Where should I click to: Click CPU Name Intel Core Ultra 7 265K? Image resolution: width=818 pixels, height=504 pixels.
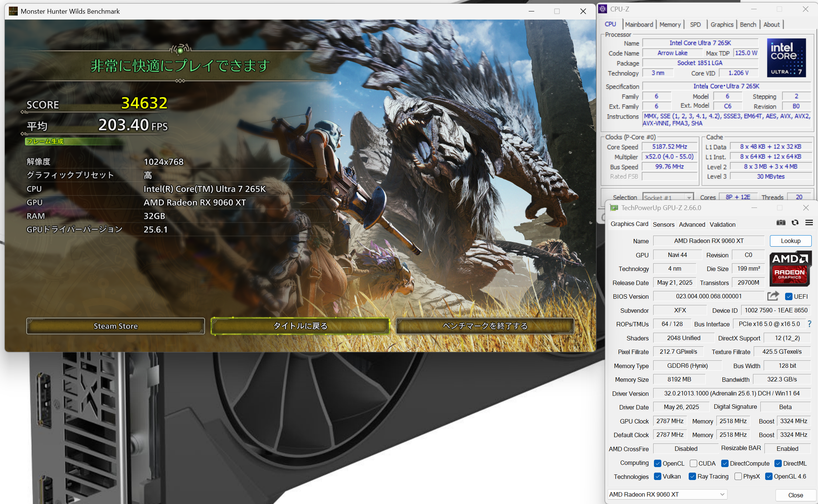pyautogui.click(x=700, y=43)
